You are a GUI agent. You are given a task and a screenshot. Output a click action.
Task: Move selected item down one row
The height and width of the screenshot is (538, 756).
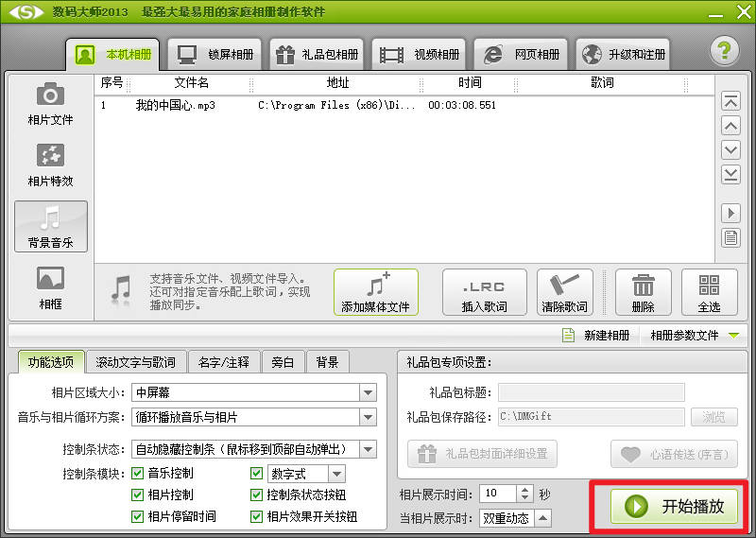tap(730, 150)
